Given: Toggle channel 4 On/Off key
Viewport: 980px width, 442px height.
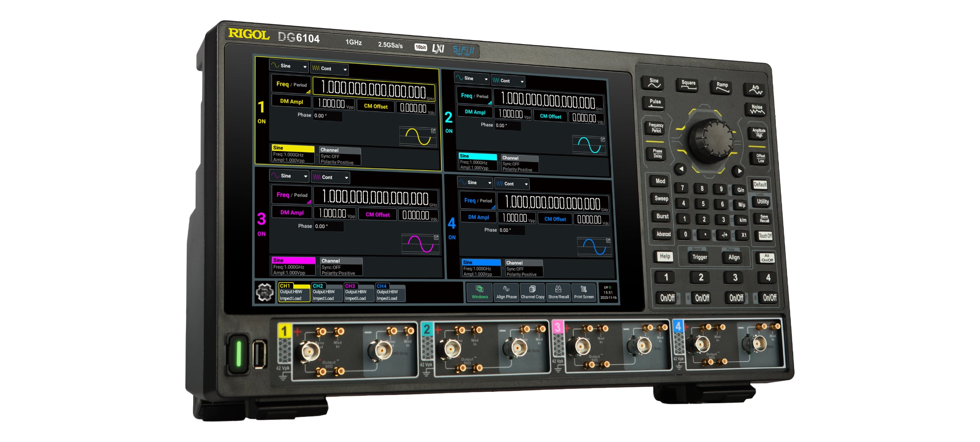Looking at the screenshot, I should point(769,297).
